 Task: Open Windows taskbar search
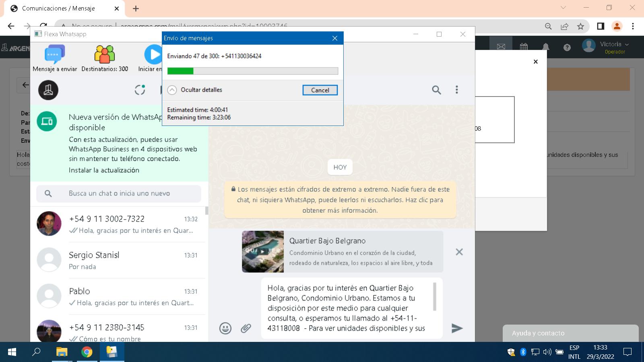36,352
